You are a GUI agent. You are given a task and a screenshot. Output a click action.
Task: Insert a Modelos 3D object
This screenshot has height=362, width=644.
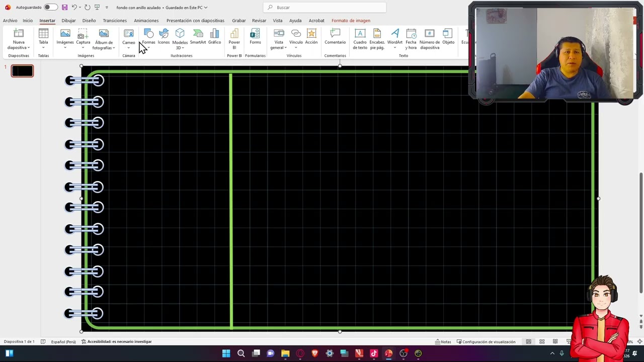[180, 39]
